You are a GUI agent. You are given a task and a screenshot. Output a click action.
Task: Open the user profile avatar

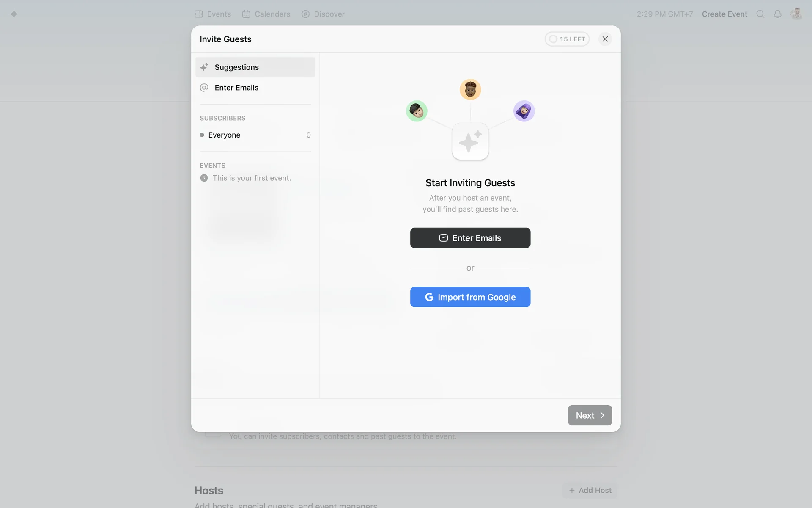[796, 14]
